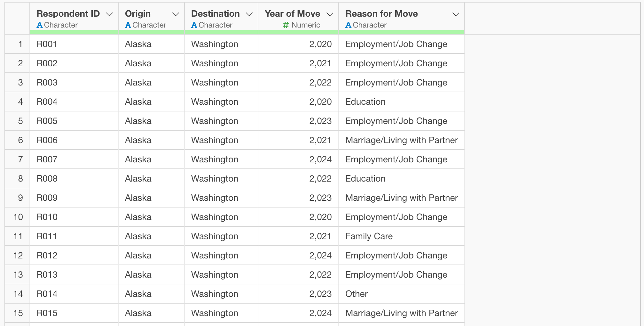Open the Year of Move column menu
Image resolution: width=644 pixels, height=326 pixels.
[330, 14]
